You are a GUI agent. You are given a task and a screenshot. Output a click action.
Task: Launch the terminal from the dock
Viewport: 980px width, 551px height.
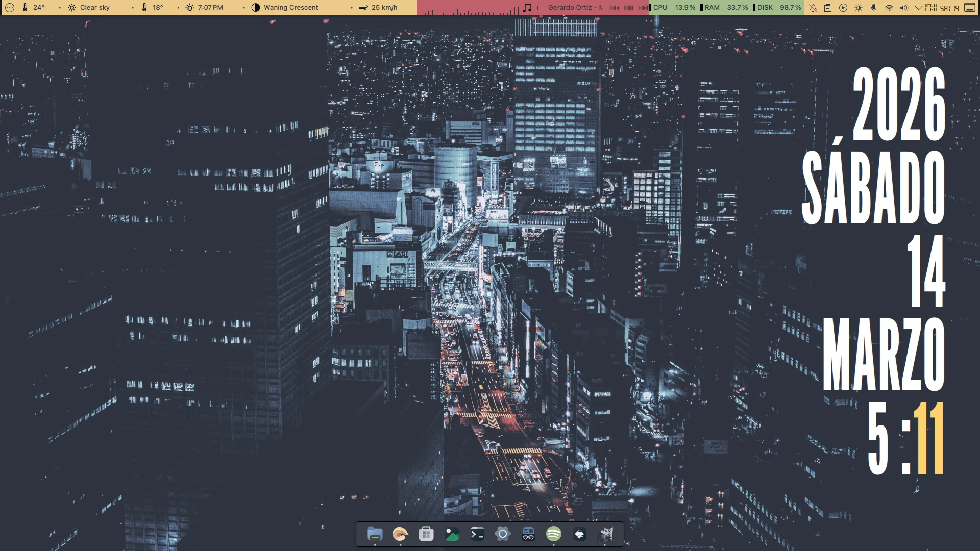[x=477, y=534]
